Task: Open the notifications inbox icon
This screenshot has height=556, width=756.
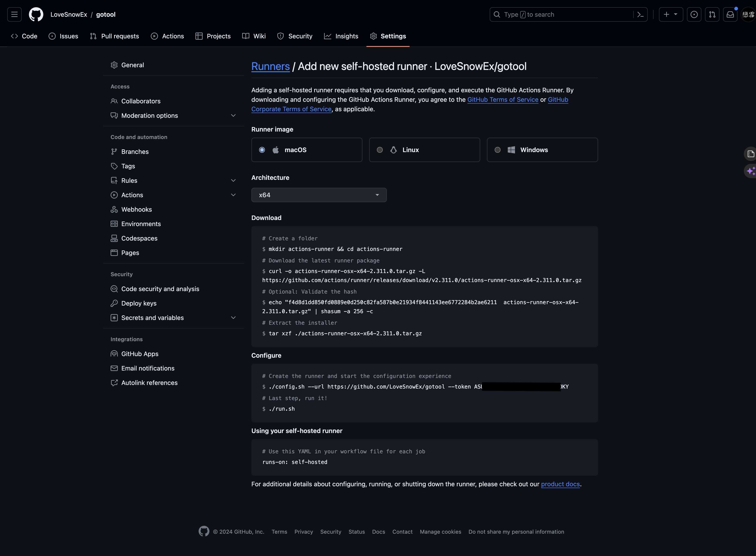Action: click(x=730, y=14)
